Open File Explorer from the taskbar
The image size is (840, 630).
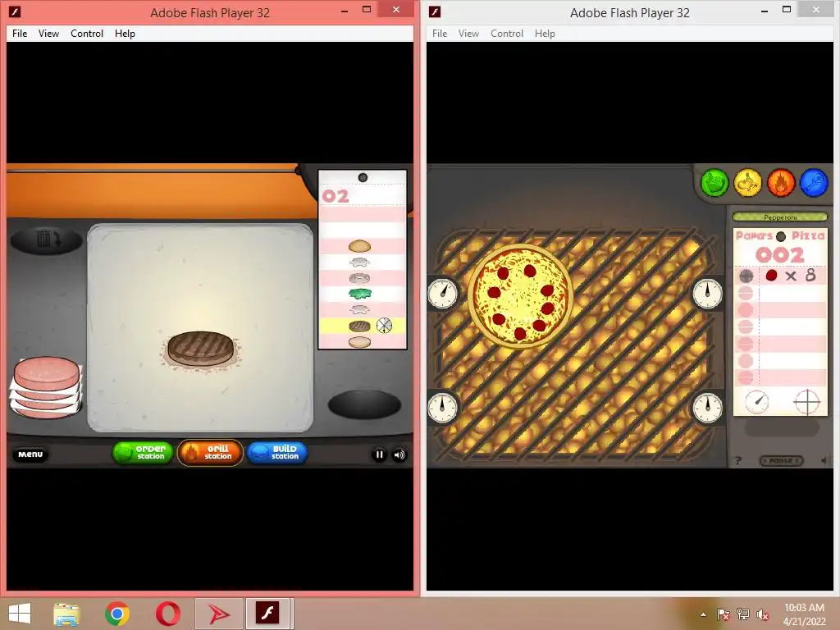tap(67, 614)
